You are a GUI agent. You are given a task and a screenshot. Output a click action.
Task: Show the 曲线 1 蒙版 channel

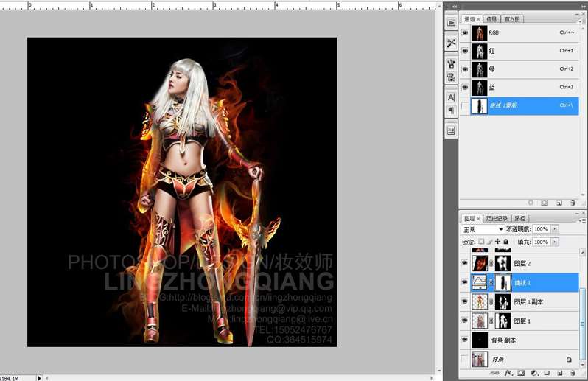click(x=465, y=105)
